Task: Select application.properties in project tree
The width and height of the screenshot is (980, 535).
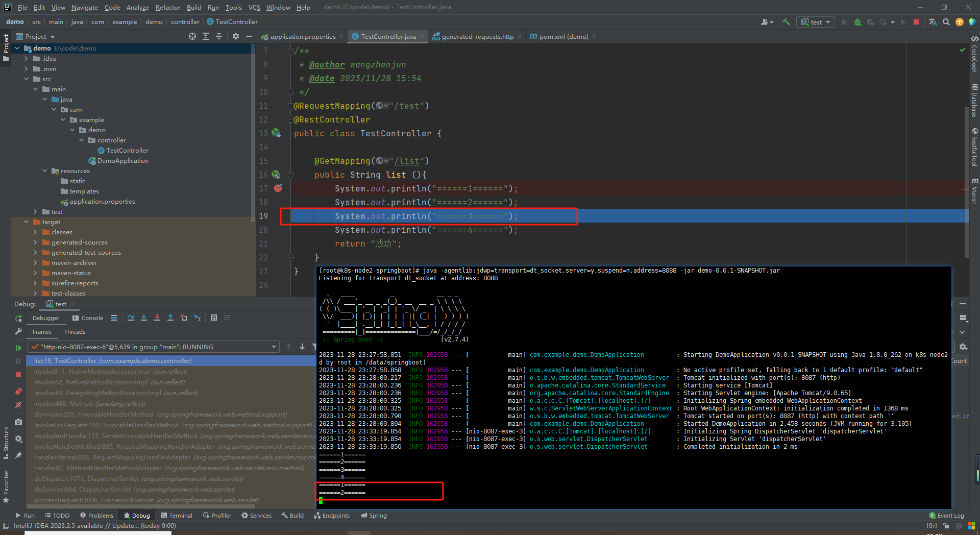Action: tap(102, 202)
